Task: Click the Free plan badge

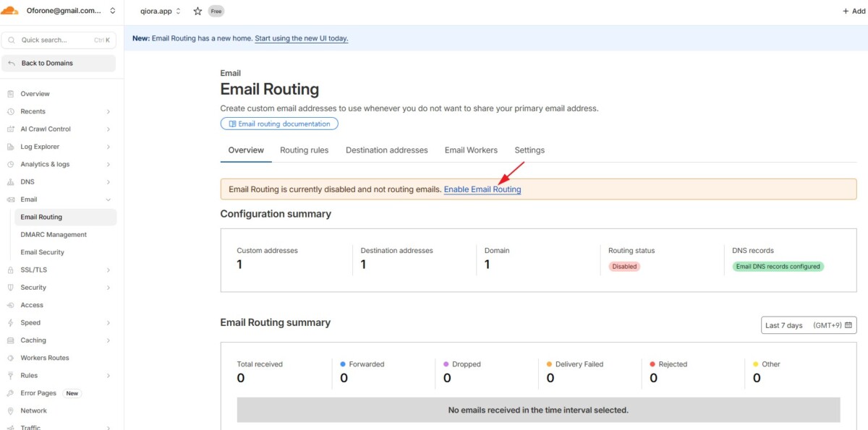Action: point(216,12)
